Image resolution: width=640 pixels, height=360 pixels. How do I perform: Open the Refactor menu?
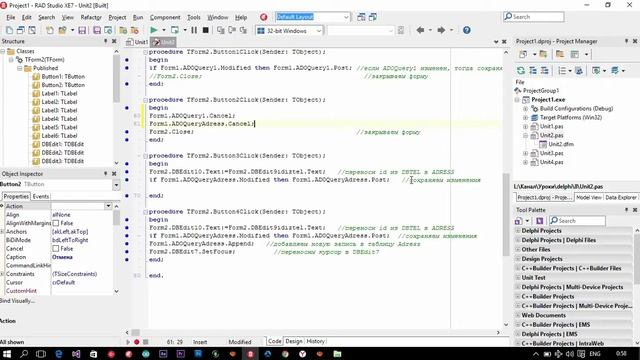[91, 17]
